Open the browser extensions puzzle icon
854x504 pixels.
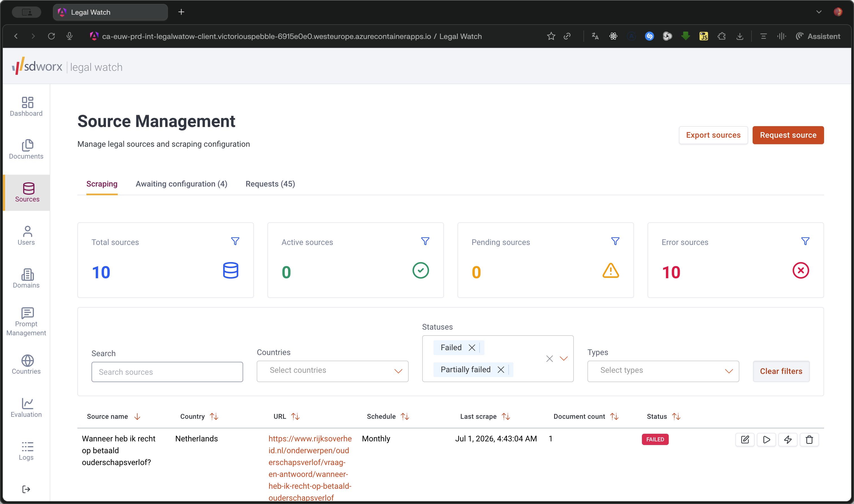pos(722,36)
